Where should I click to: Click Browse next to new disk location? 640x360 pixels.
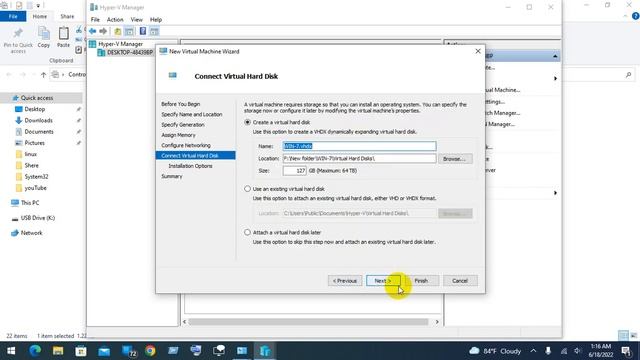click(x=455, y=158)
